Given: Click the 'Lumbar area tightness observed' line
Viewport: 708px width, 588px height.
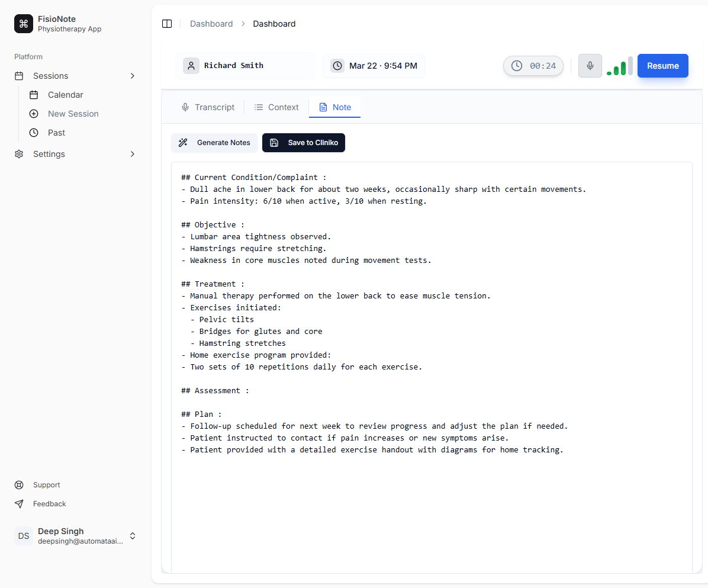Looking at the screenshot, I should click(x=256, y=237).
